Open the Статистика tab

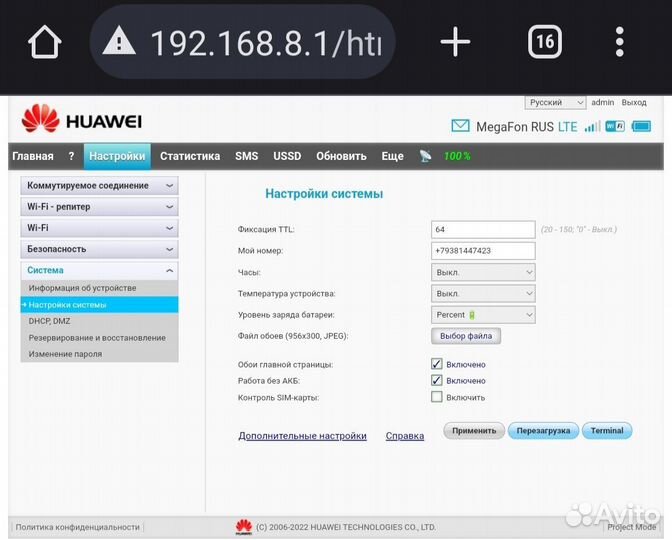190,156
